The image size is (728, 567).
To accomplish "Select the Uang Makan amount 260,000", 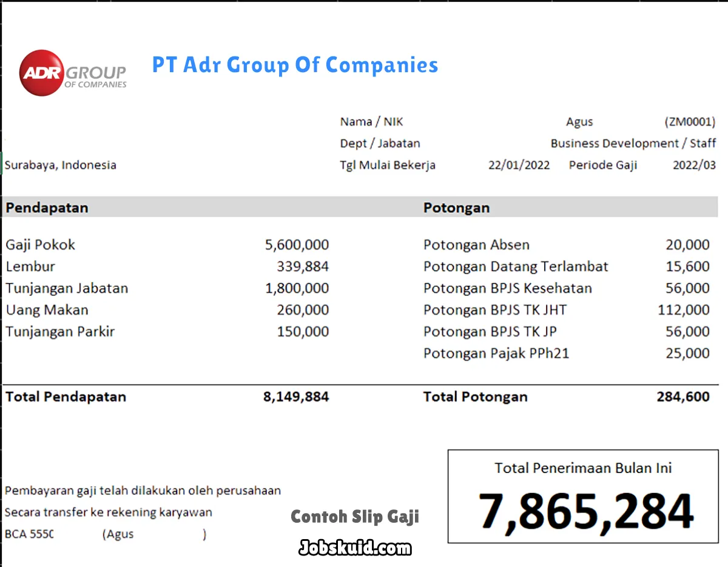I will coord(303,310).
